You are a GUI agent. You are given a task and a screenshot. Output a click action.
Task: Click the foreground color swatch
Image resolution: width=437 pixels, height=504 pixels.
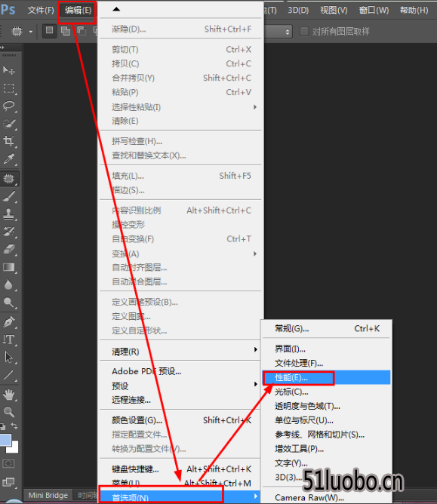point(5,440)
